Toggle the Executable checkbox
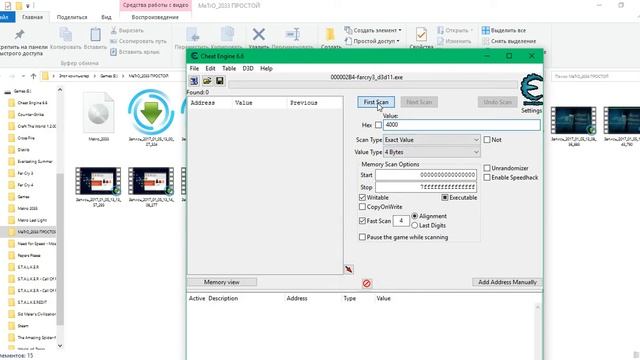The width and height of the screenshot is (640, 360). [x=445, y=198]
